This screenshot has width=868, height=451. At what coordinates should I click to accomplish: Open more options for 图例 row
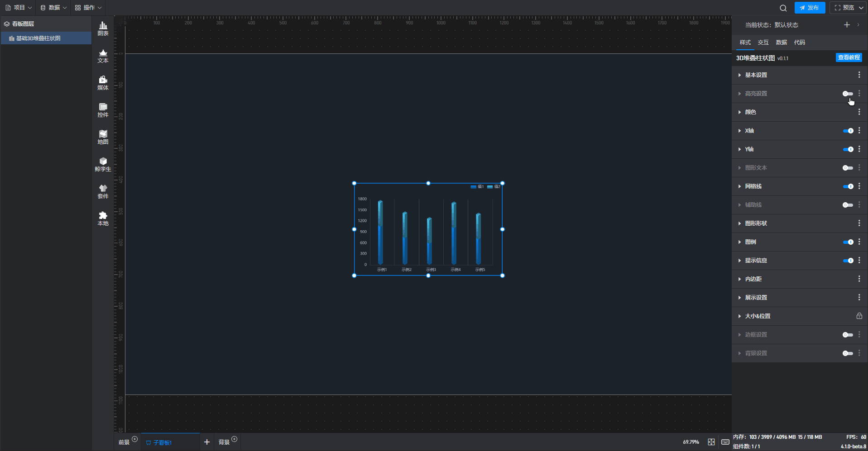(x=859, y=242)
